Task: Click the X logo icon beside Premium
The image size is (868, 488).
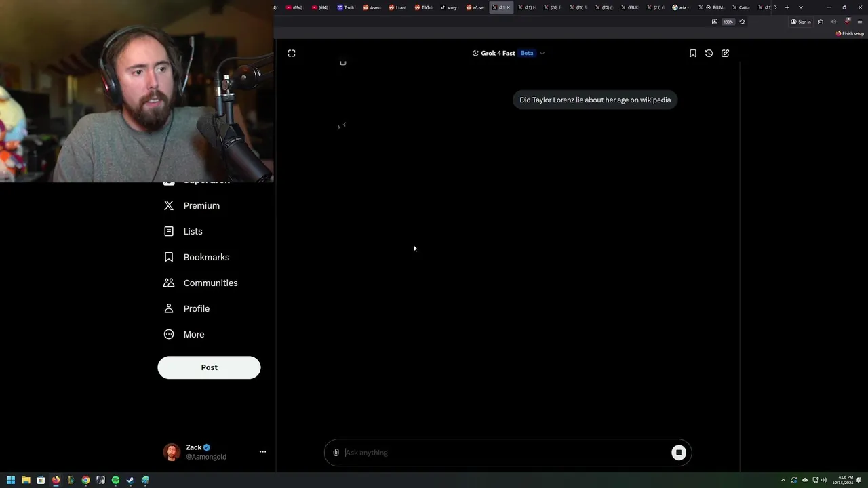Action: 169,205
